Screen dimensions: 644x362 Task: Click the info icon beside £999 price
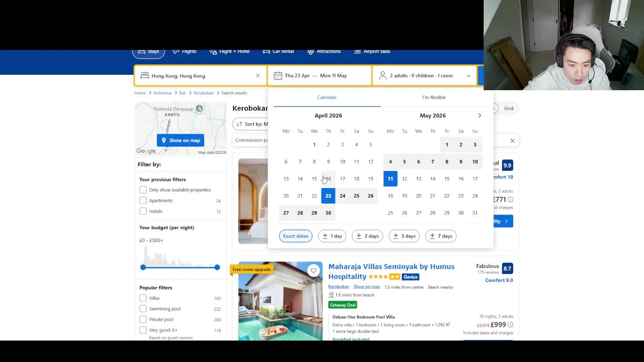[510, 325]
